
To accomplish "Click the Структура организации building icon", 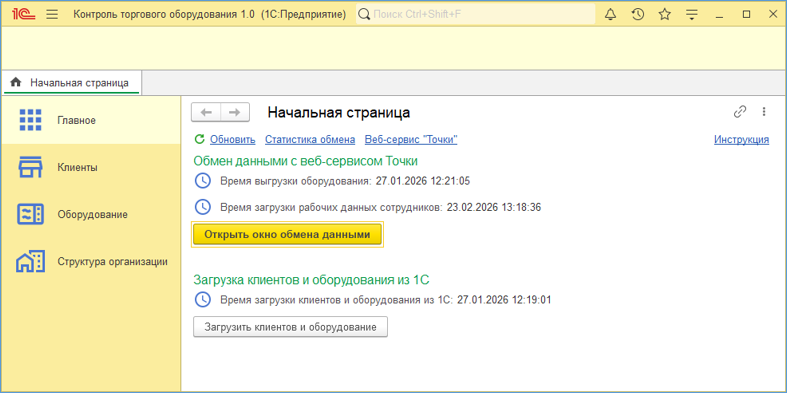I will click(x=31, y=261).
